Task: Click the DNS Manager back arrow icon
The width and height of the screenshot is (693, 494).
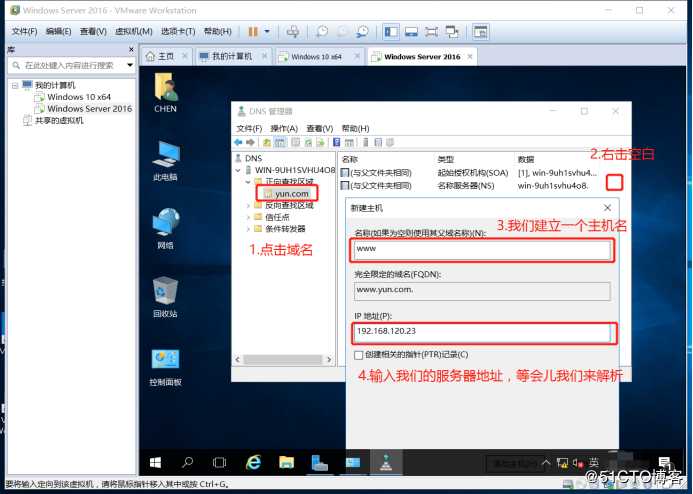Action: pyautogui.click(x=238, y=142)
